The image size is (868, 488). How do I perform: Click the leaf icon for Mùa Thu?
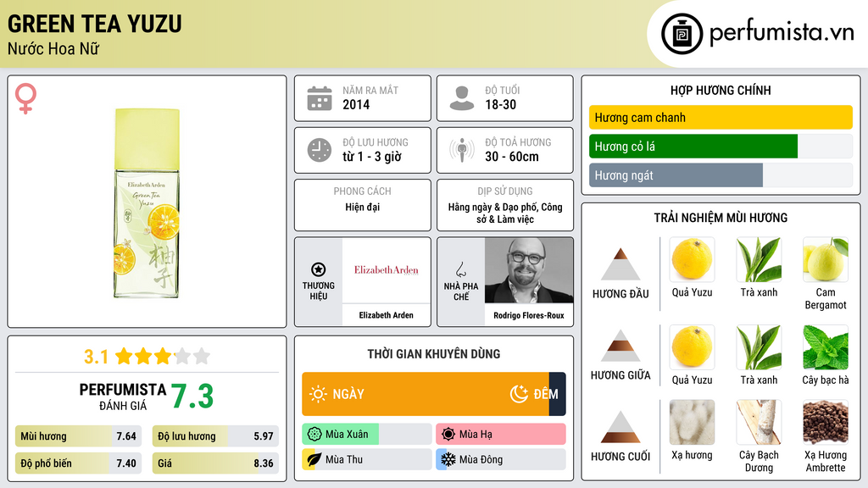tap(314, 459)
